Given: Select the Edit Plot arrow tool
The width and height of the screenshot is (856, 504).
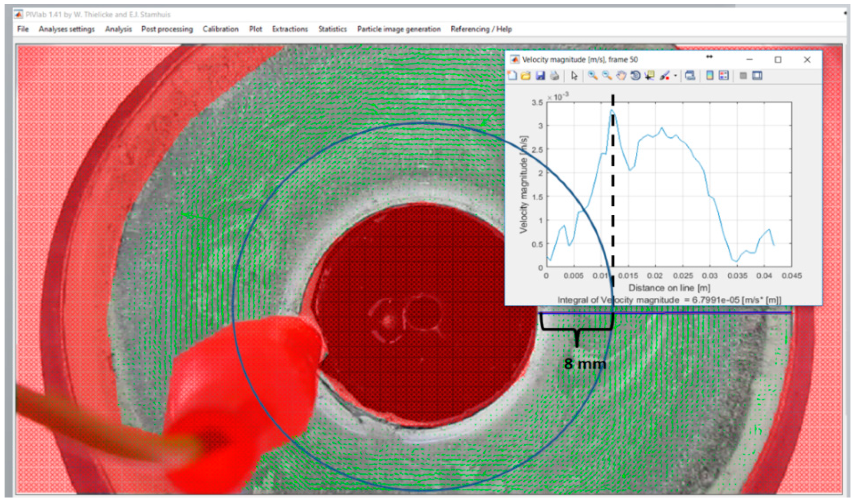Looking at the screenshot, I should click(574, 75).
